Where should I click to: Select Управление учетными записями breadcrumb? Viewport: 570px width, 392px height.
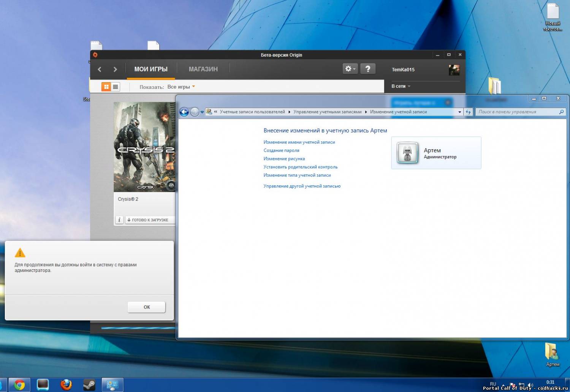[x=328, y=112]
